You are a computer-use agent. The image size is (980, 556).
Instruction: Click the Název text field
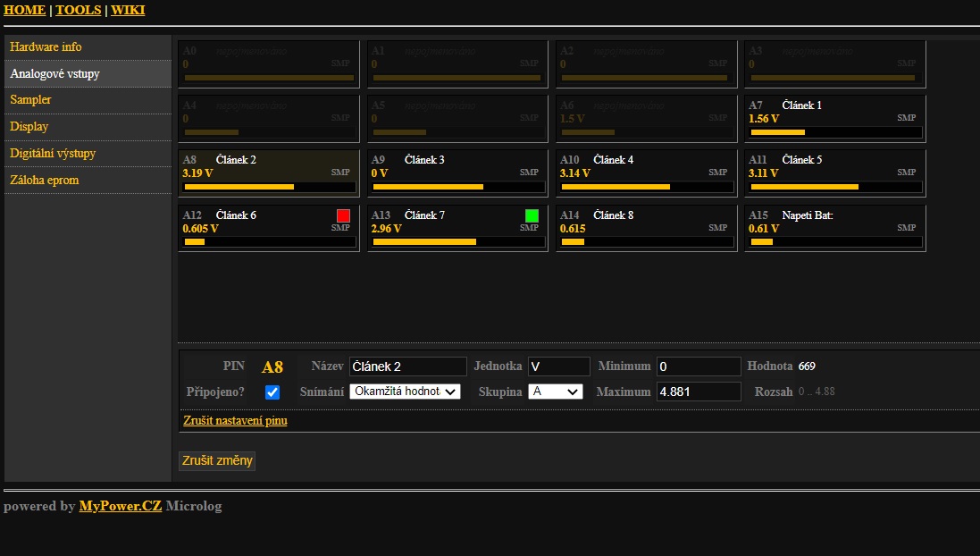(407, 366)
